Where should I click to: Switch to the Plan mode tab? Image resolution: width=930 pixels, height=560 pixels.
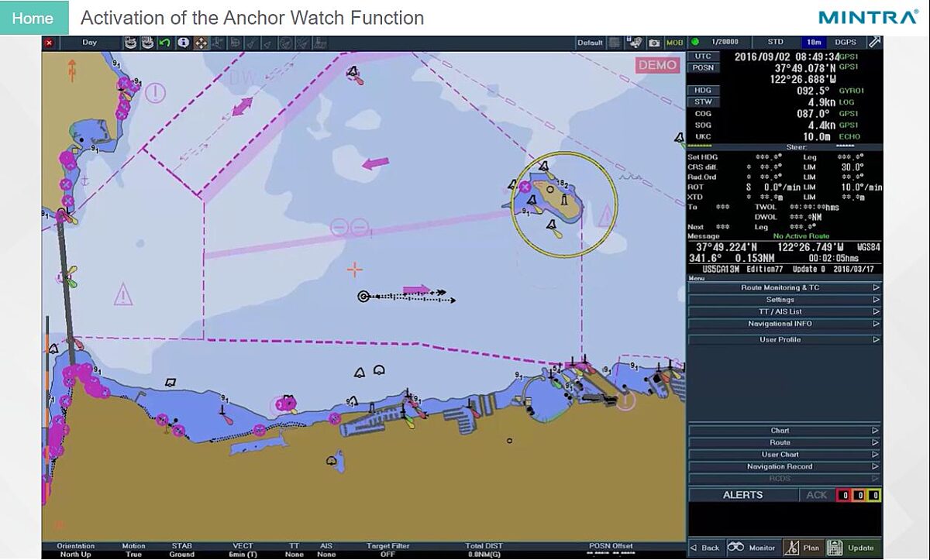pyautogui.click(x=803, y=548)
